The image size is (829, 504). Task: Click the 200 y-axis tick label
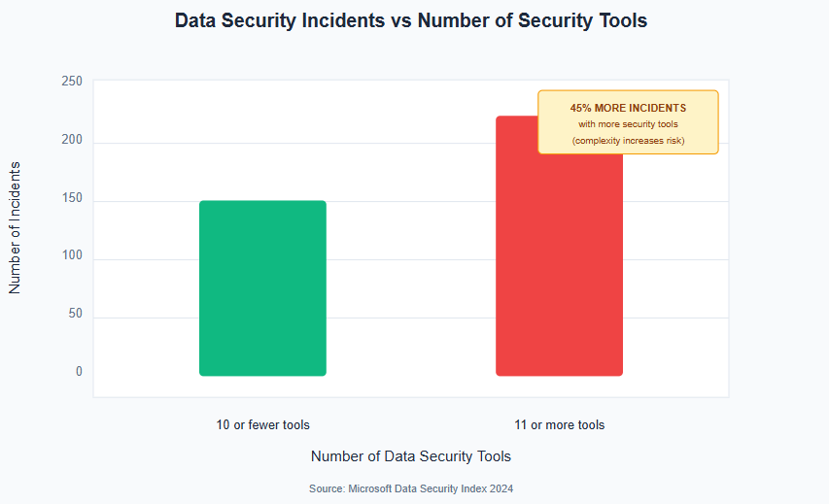(x=72, y=140)
